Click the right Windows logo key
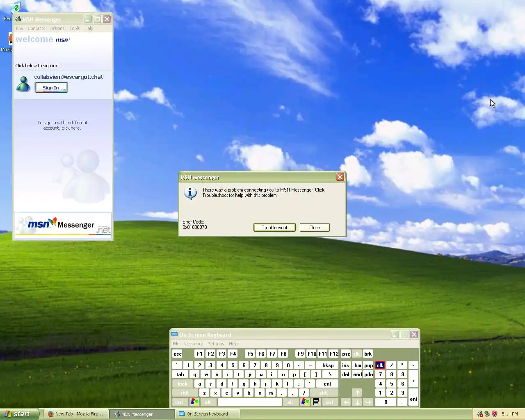The width and height of the screenshot is (525, 420). [305, 402]
